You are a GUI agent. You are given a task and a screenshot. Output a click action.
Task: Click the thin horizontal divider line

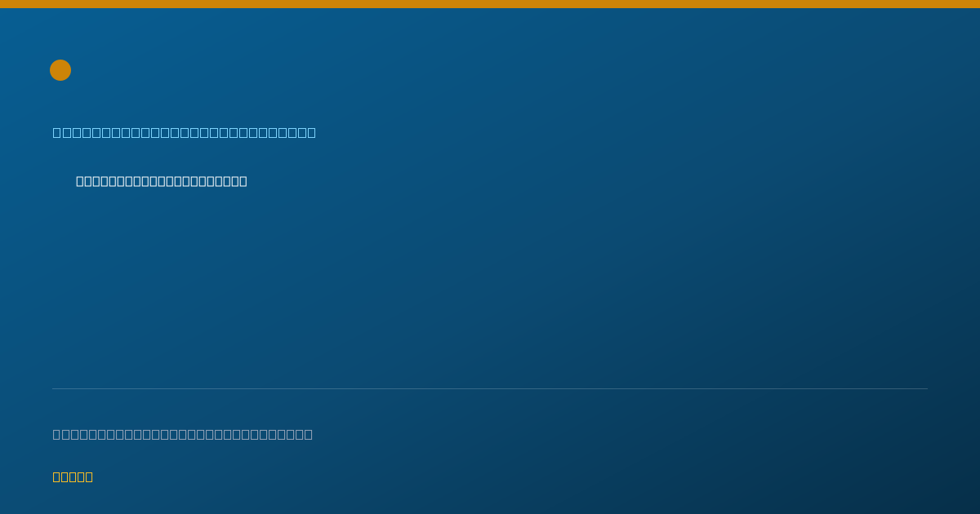490,388
